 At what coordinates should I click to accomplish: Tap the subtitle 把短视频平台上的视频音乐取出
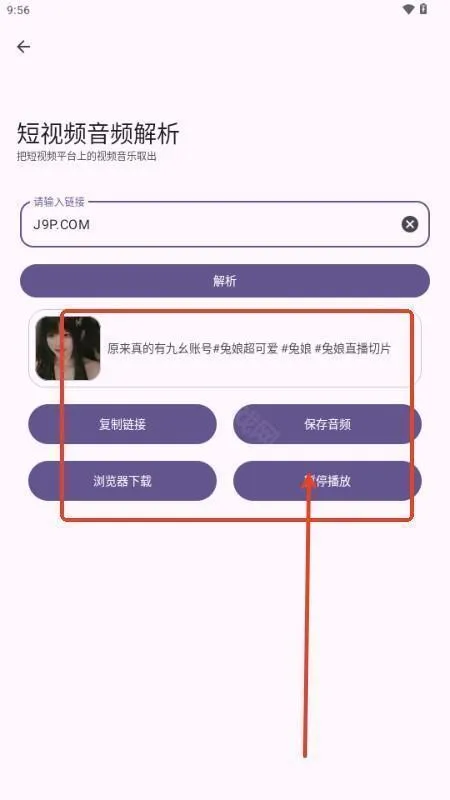tap(87, 156)
